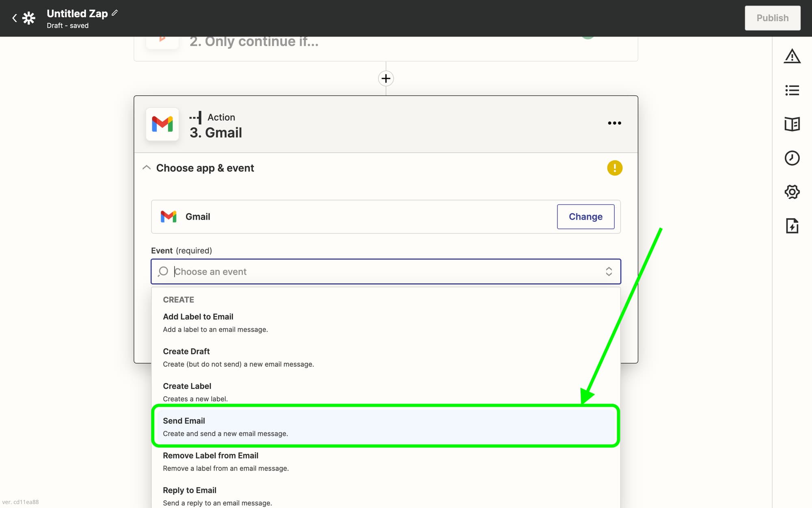812x508 pixels.
Task: Click the yellow exclamation status icon
Action: (614, 168)
